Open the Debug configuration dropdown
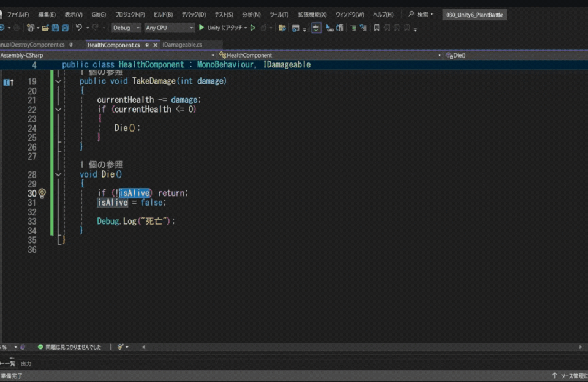588x382 pixels. click(x=126, y=28)
